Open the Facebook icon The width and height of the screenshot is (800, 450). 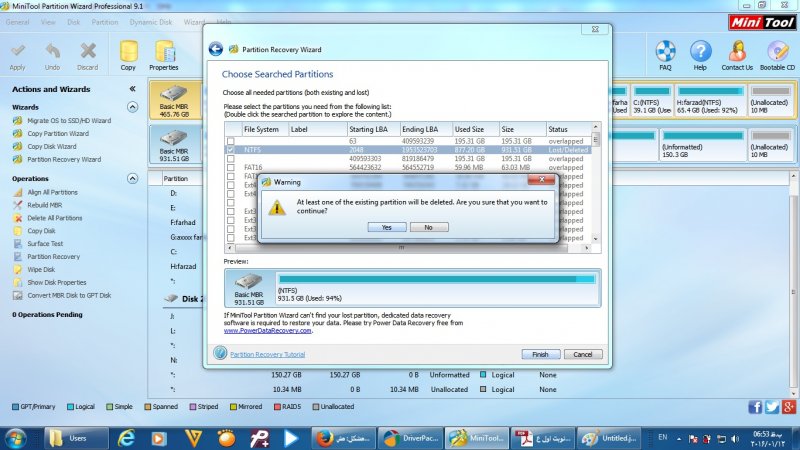coord(755,407)
